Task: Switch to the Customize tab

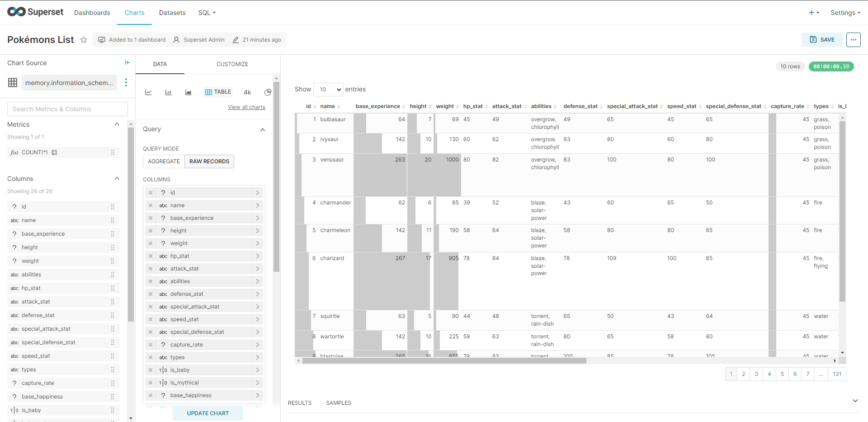Action: (x=232, y=64)
